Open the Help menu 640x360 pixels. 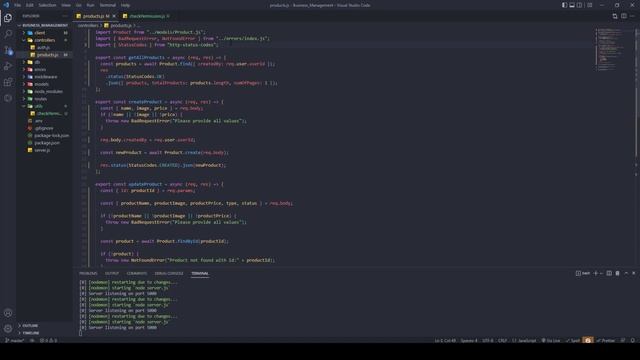click(x=125, y=5)
